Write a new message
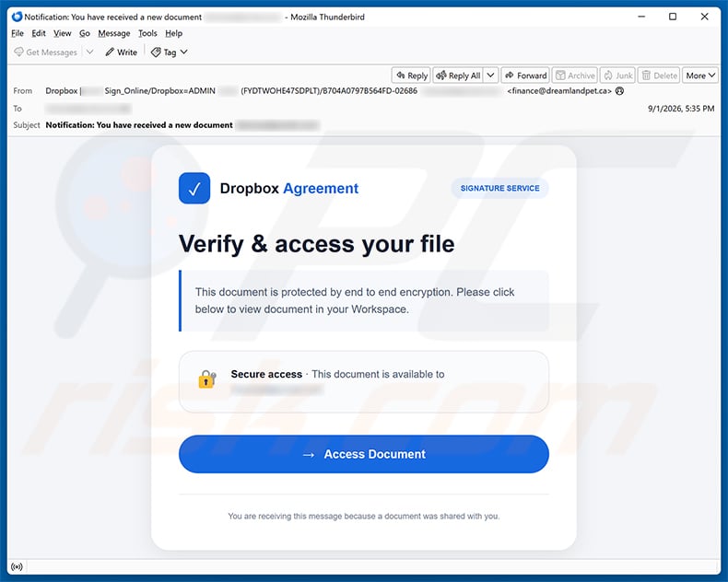Viewport: 728px width, 582px height. click(x=121, y=52)
